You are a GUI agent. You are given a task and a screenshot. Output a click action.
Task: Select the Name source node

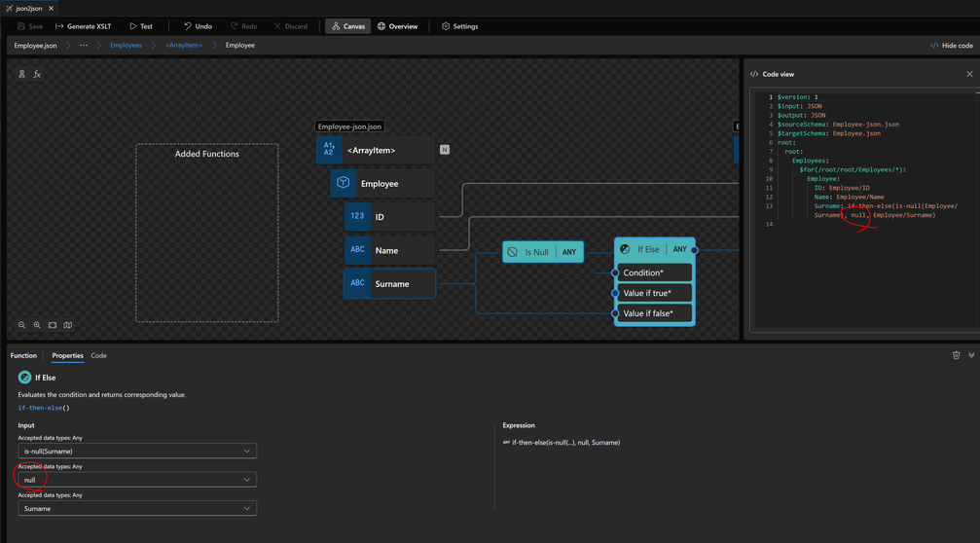coord(389,250)
